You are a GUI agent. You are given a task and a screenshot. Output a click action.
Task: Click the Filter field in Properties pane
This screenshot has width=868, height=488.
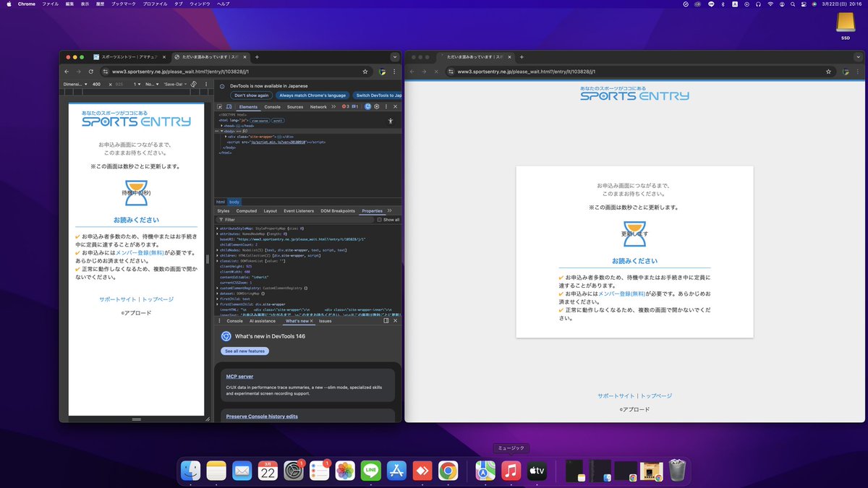pyautogui.click(x=297, y=220)
